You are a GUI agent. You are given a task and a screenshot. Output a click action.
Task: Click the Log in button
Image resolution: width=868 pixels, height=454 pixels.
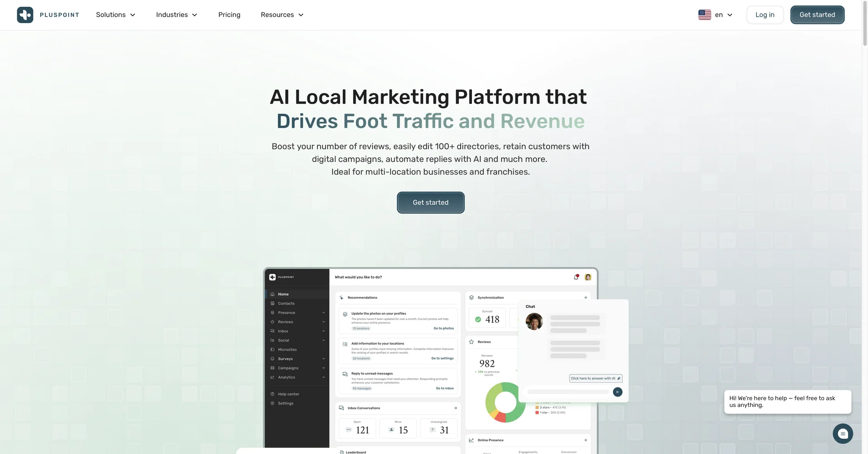pyautogui.click(x=764, y=15)
